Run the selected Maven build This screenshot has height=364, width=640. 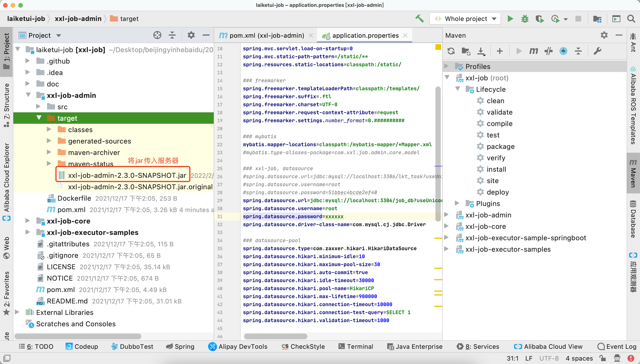[x=519, y=51]
